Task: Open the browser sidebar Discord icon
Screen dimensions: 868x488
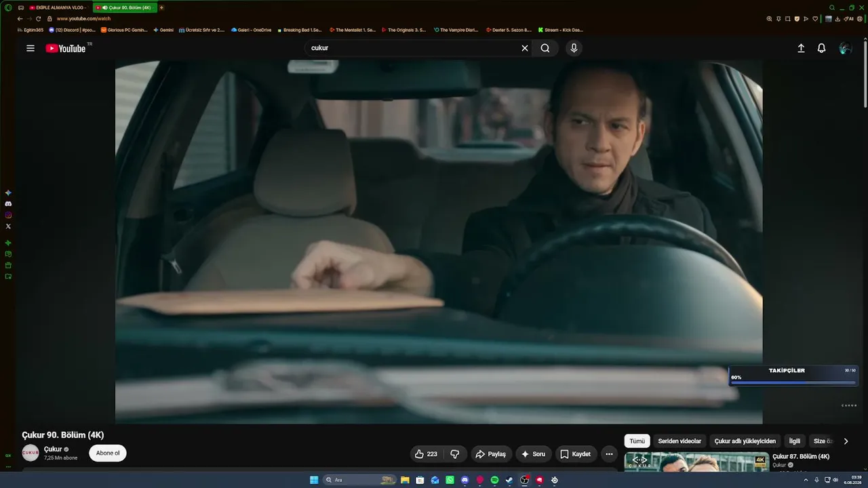Action: tap(8, 204)
